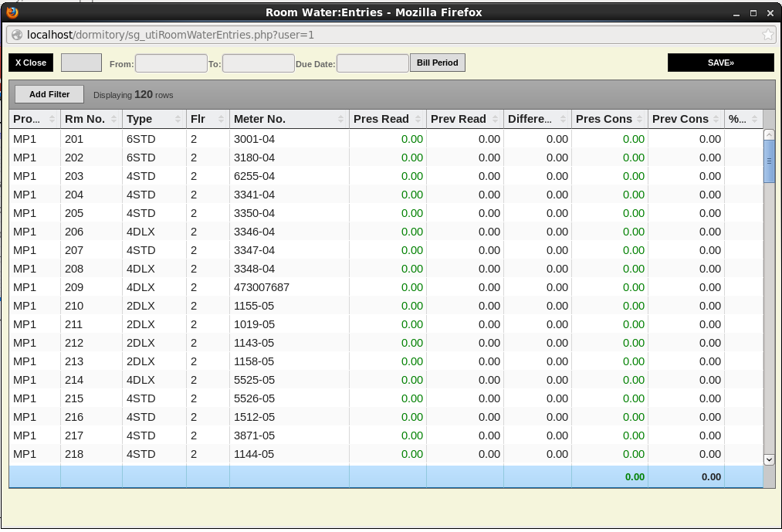This screenshot has height=532, width=782.
Task: Click the sort arrows on the Prev Cons column
Action: click(716, 119)
